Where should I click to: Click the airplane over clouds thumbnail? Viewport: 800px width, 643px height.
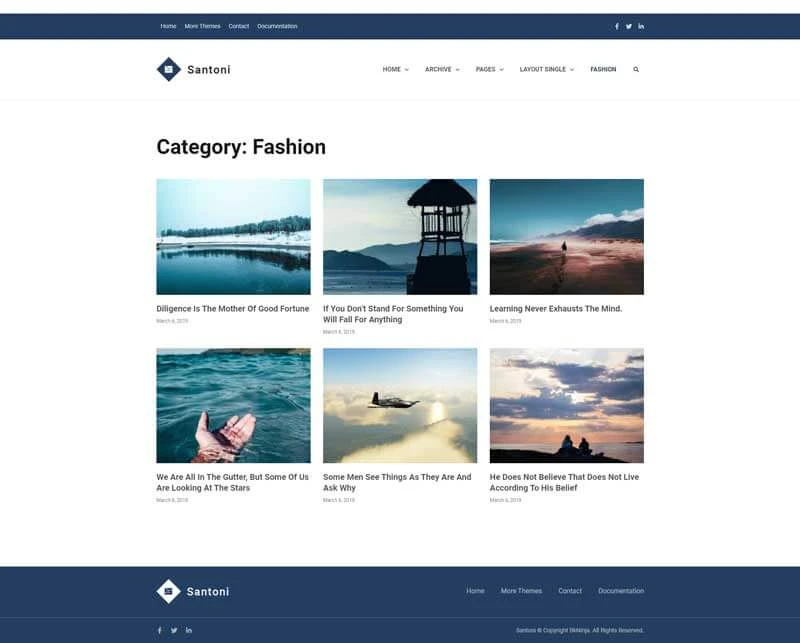400,405
